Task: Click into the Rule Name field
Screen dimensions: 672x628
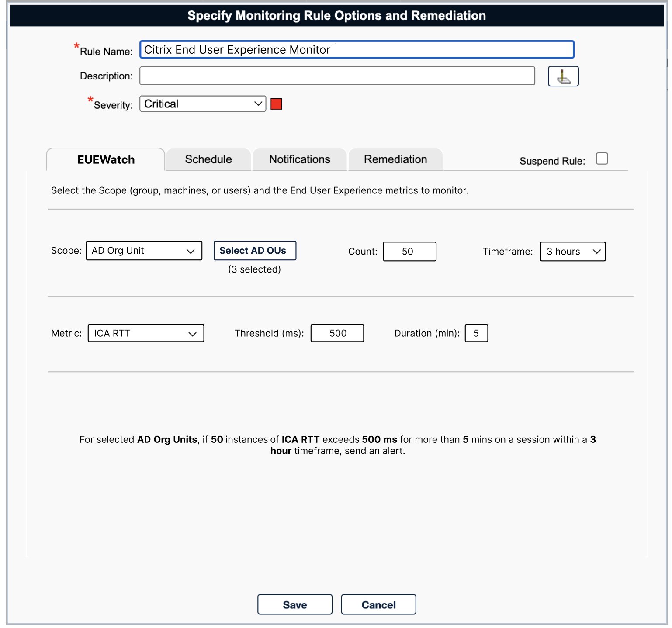Action: coord(357,50)
